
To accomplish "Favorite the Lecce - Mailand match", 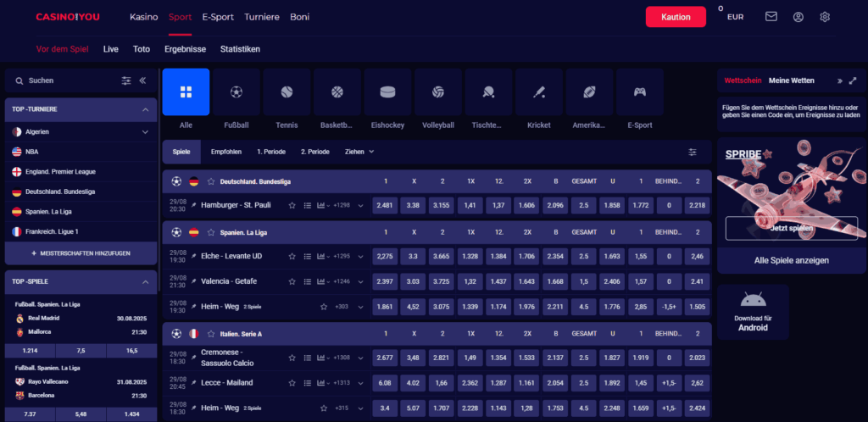I will (292, 383).
